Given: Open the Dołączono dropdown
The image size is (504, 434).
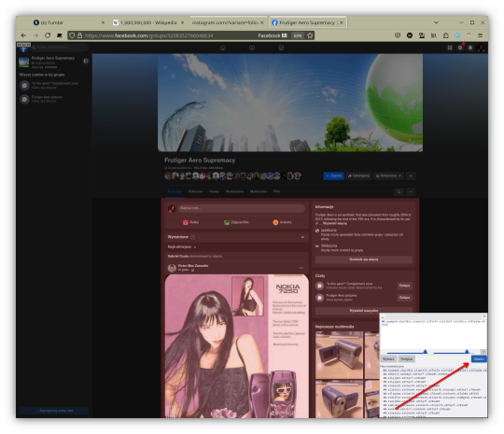Looking at the screenshot, I should coord(389,175).
